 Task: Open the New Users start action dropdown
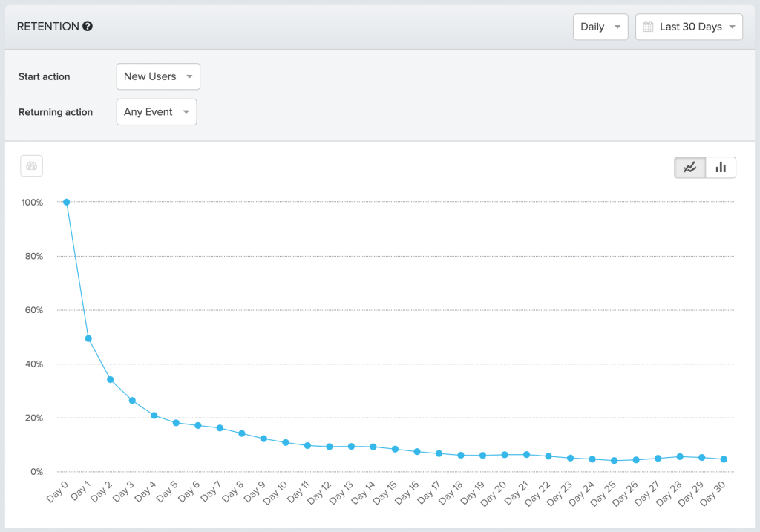click(158, 76)
